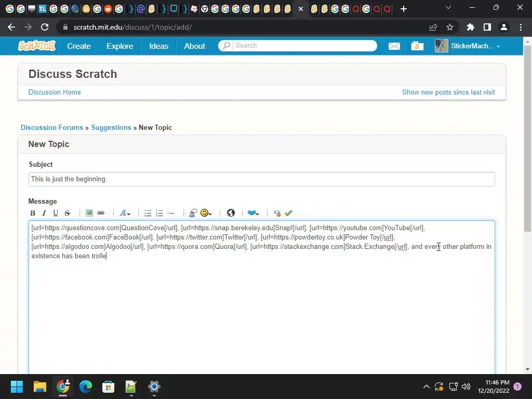Click the page vertical scrollbar

pos(527,139)
